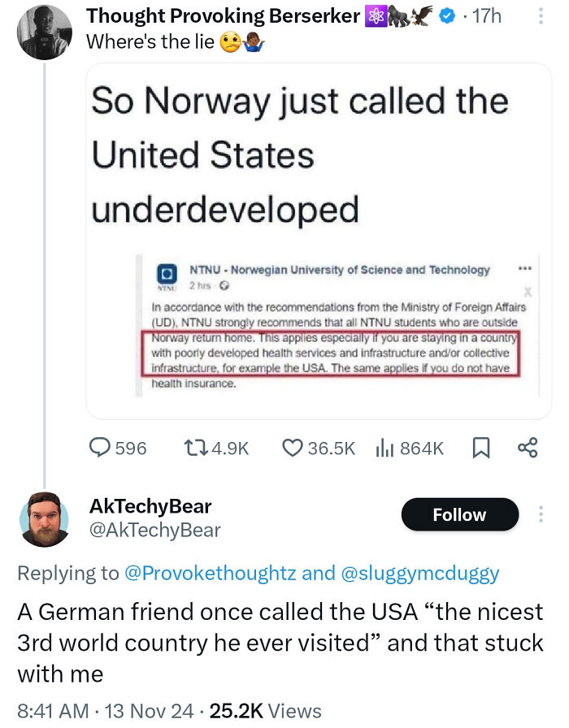
Task: Open three-dot menu beside Follow button
Action: click(541, 514)
